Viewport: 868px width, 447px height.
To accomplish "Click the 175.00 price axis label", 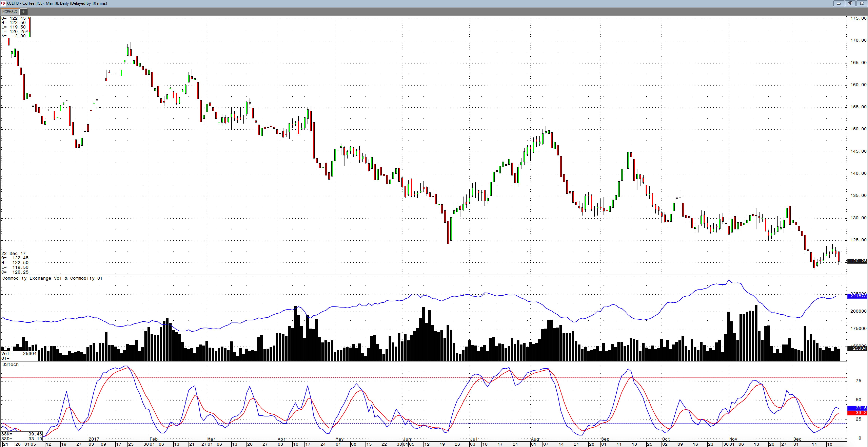I will click(858, 18).
